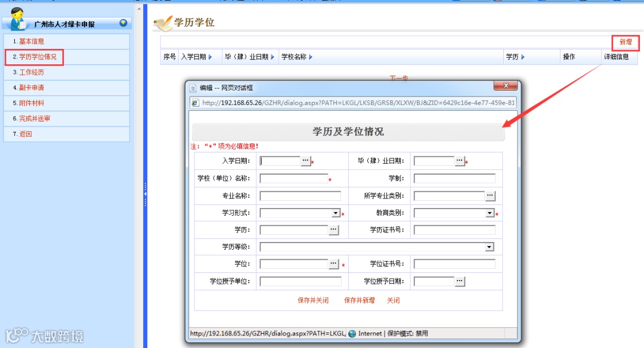The height and width of the screenshot is (348, 644).
Task: Open the 所学专业类别 lookup button
Action: pyautogui.click(x=490, y=195)
